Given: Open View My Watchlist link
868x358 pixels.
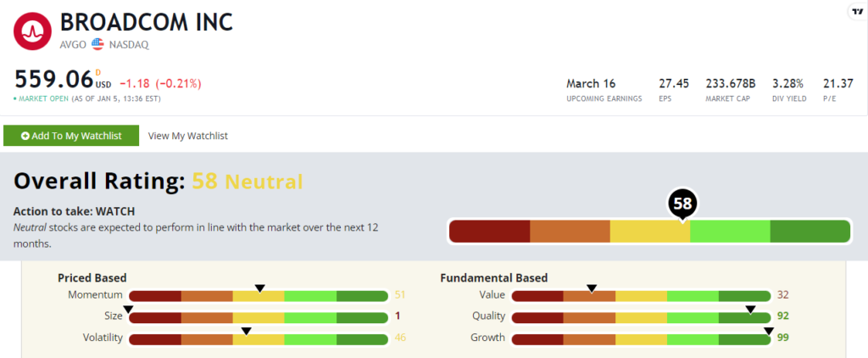Looking at the screenshot, I should pyautogui.click(x=188, y=136).
